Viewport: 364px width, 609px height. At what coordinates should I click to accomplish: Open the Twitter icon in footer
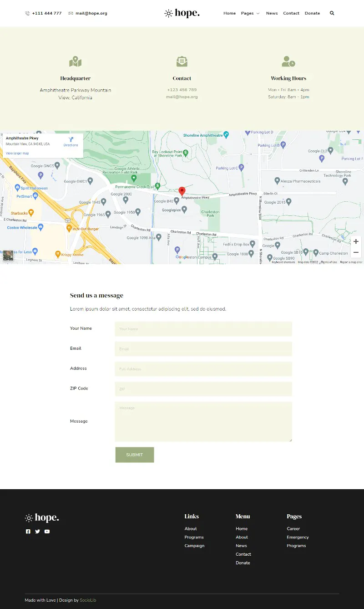37,532
